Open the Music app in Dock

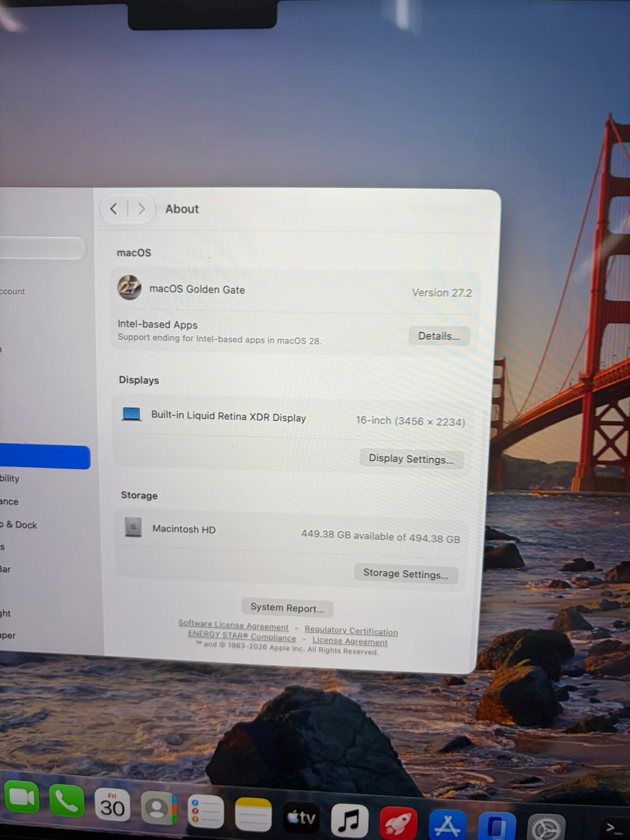click(x=350, y=820)
